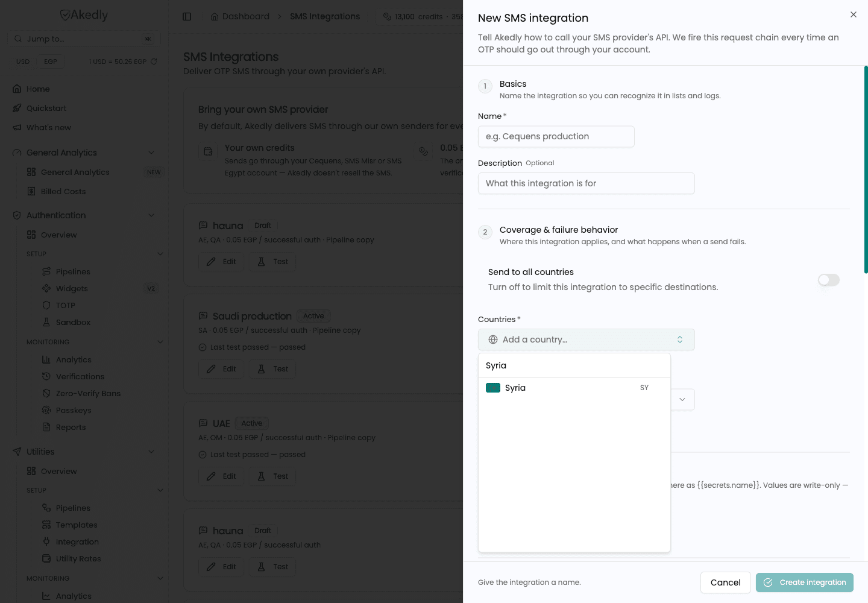Edit the UAE integration
868x603 pixels.
click(221, 476)
